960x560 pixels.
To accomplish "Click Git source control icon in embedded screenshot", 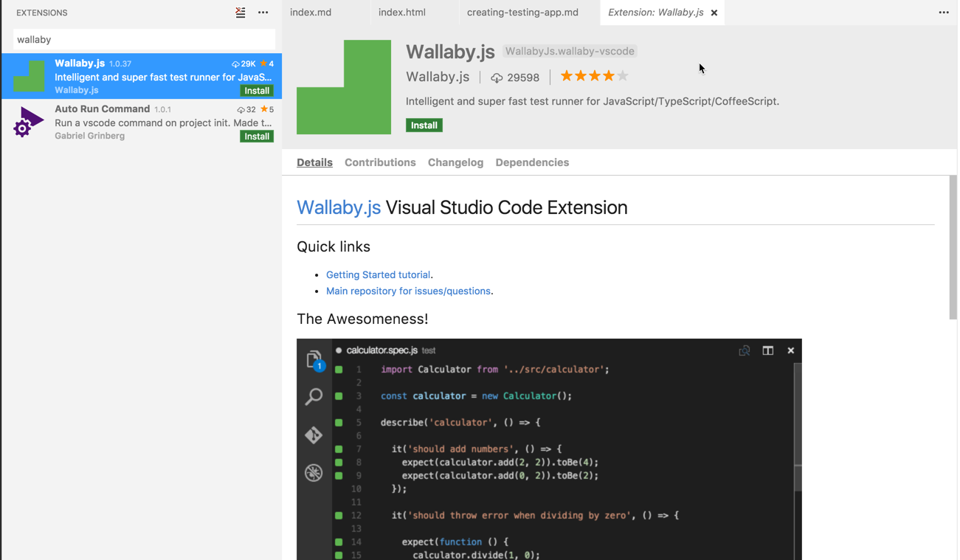I will click(314, 435).
